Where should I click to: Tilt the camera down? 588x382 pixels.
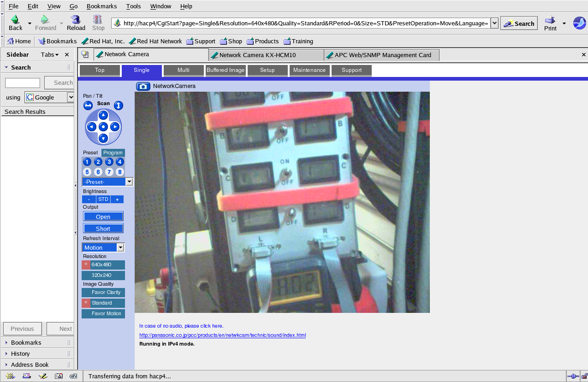[103, 138]
